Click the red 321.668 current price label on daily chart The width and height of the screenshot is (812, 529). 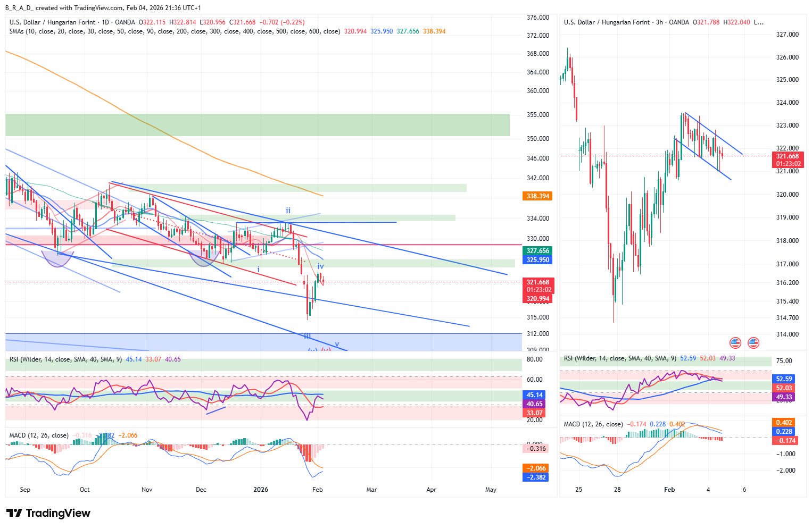coord(538,283)
